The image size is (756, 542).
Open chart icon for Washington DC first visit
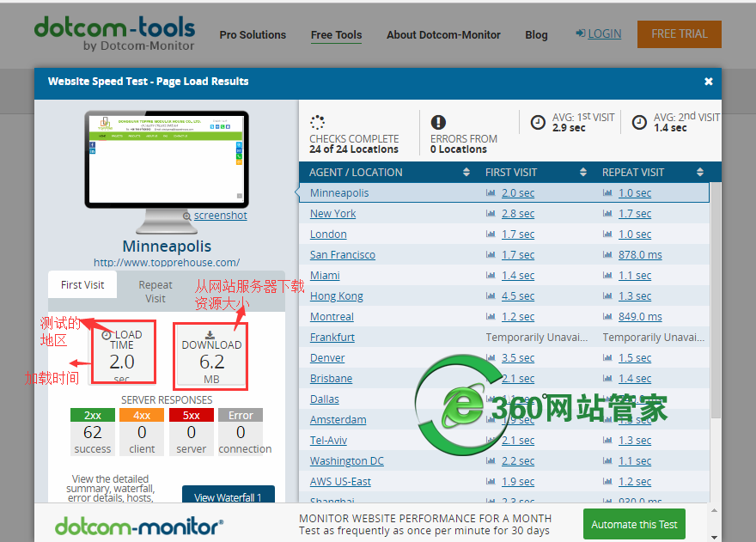coord(491,461)
